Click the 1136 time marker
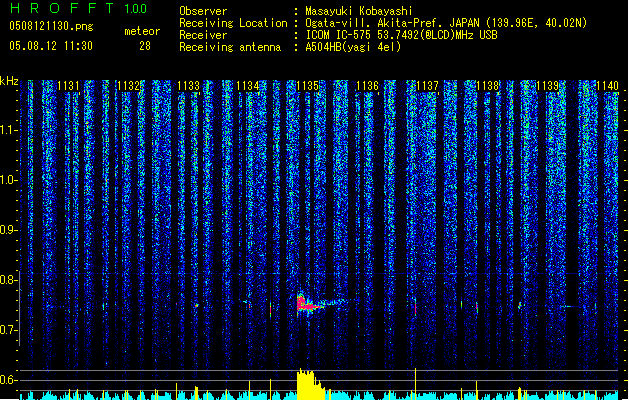The image size is (629, 400). (367, 86)
